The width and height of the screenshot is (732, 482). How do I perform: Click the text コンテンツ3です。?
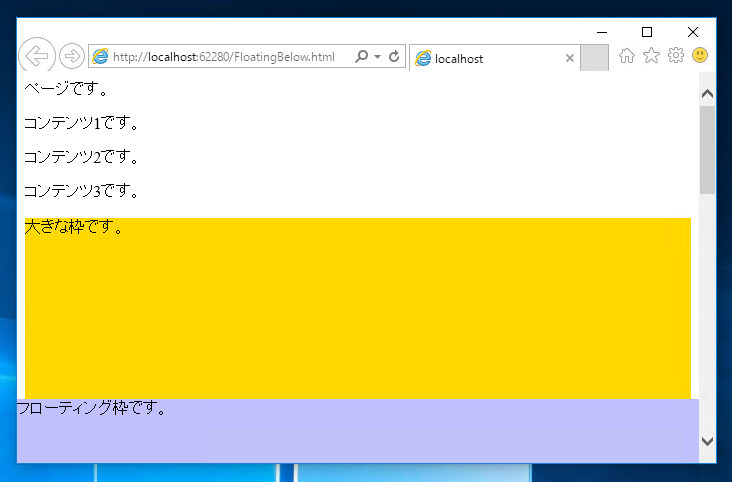point(81,191)
